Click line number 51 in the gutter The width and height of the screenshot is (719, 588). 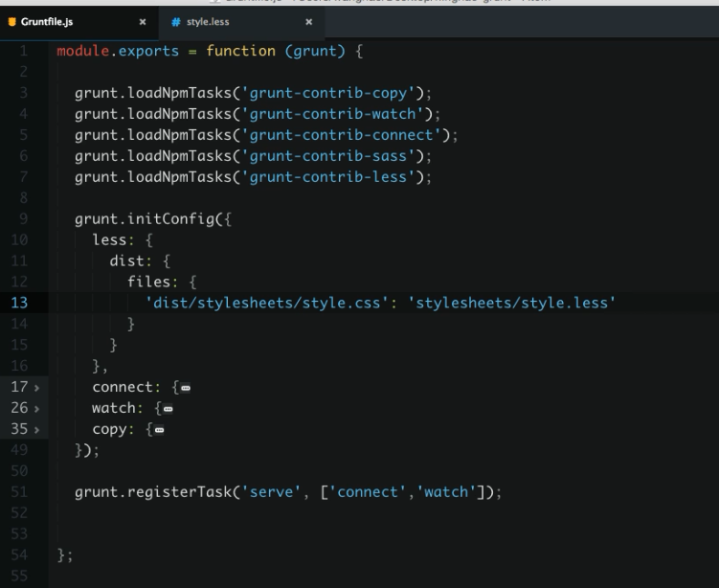coord(20,492)
